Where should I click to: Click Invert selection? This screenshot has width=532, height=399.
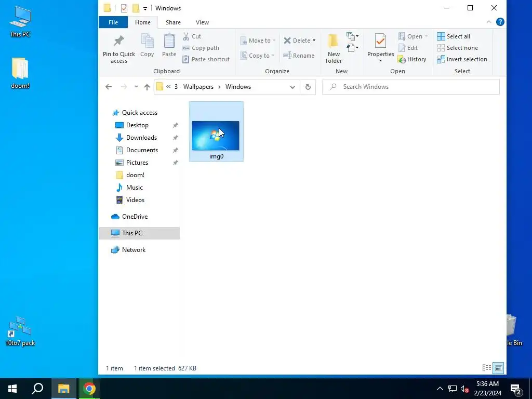tap(462, 59)
